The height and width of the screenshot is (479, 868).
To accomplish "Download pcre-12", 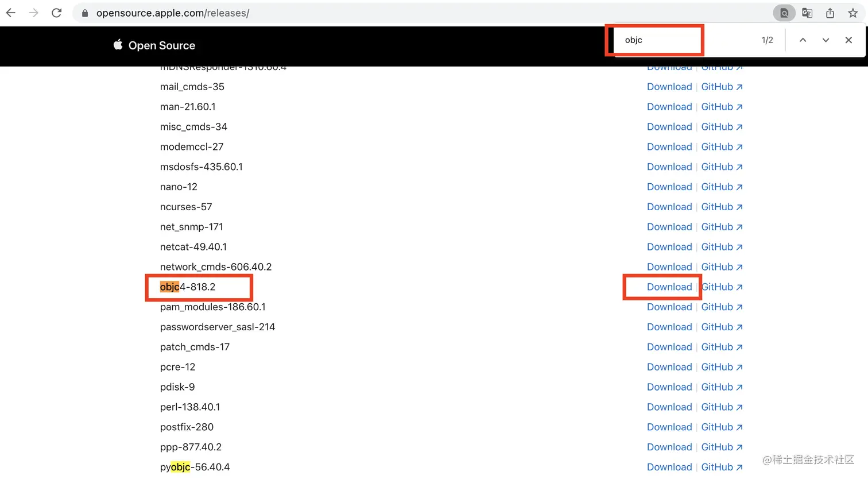I will coord(669,367).
